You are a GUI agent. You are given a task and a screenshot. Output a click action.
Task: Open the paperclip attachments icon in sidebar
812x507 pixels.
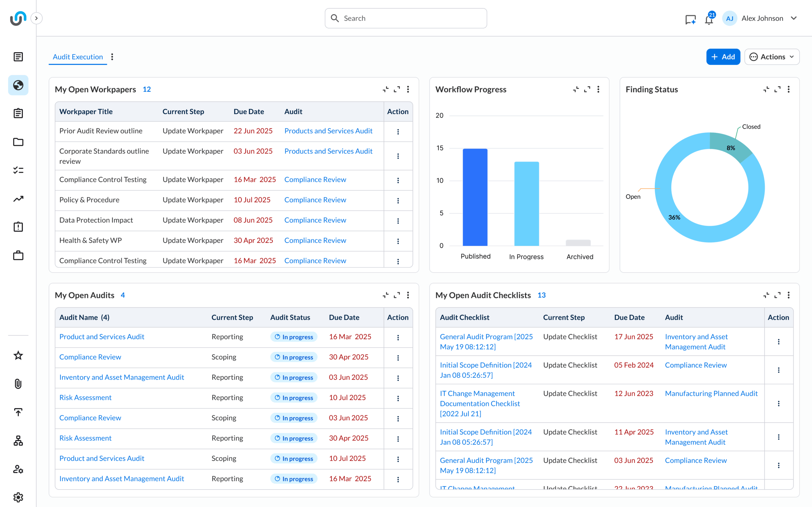point(18,384)
